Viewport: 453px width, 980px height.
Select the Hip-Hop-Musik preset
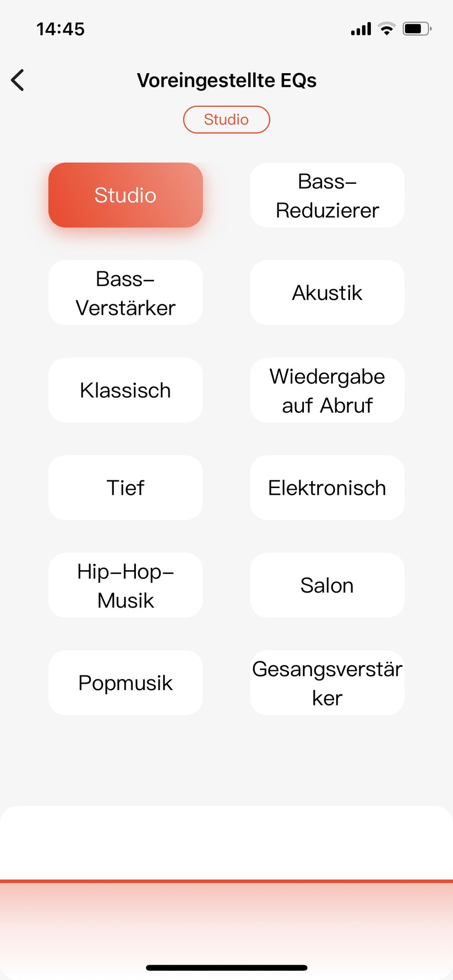point(125,585)
